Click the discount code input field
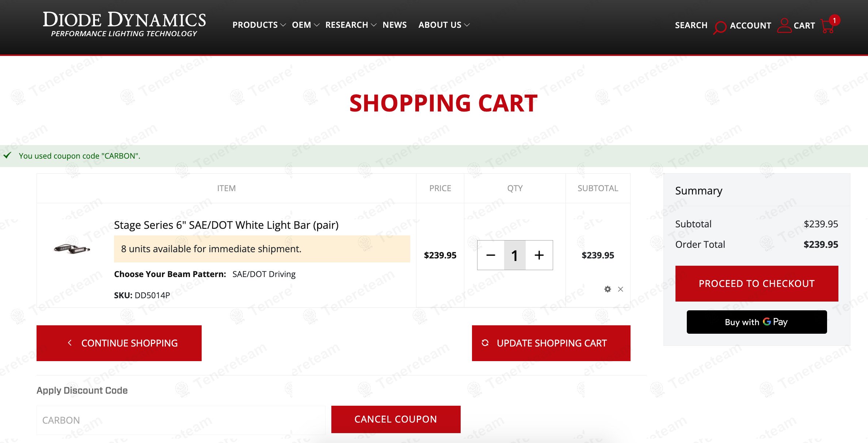 point(181,420)
